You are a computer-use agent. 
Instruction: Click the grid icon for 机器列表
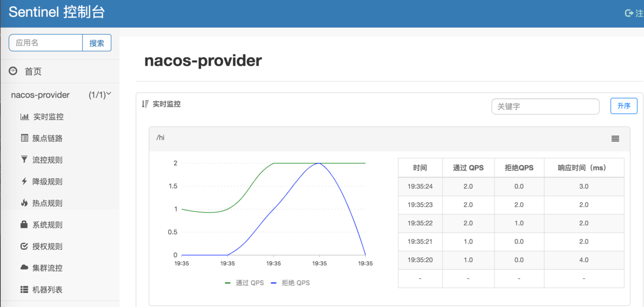point(24,289)
